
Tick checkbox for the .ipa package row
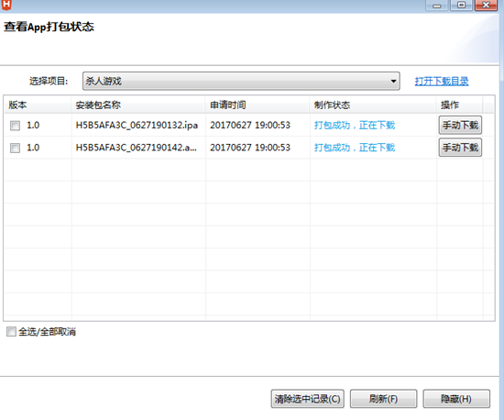pyautogui.click(x=15, y=126)
